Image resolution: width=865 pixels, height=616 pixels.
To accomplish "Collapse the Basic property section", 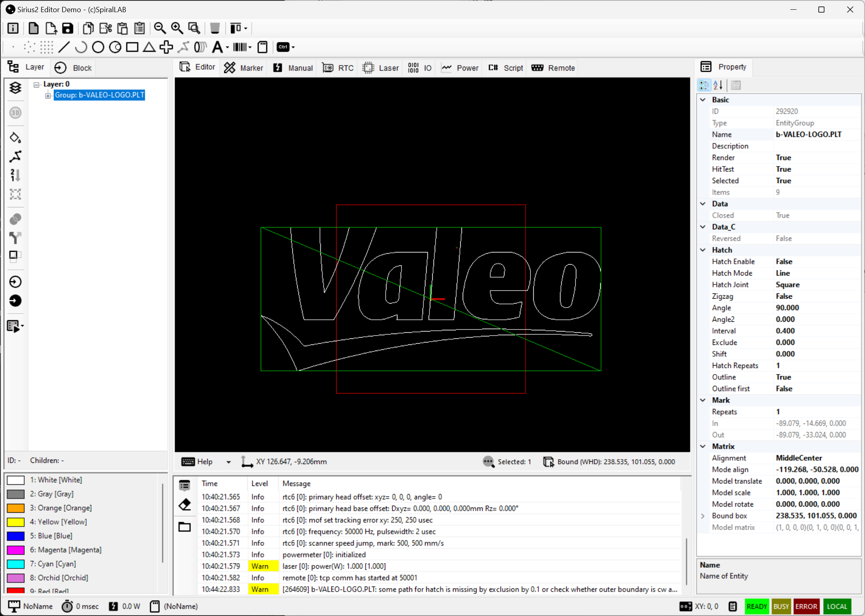I will pyautogui.click(x=703, y=100).
